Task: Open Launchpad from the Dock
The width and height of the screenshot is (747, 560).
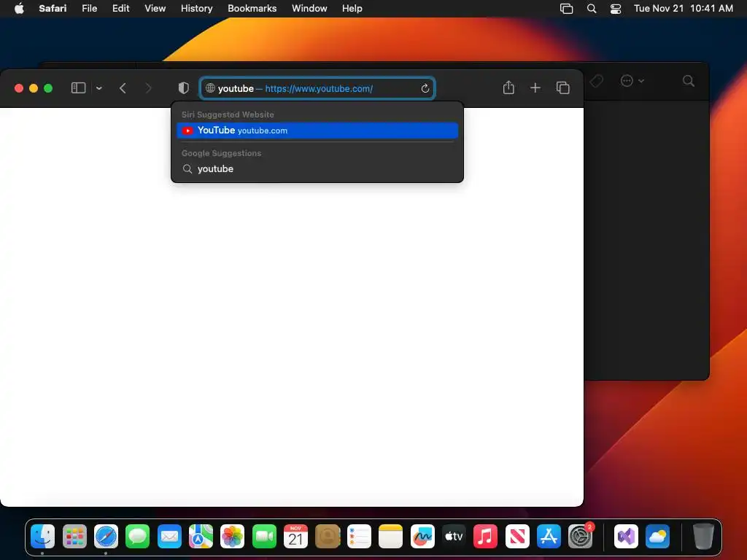Action: (74, 537)
